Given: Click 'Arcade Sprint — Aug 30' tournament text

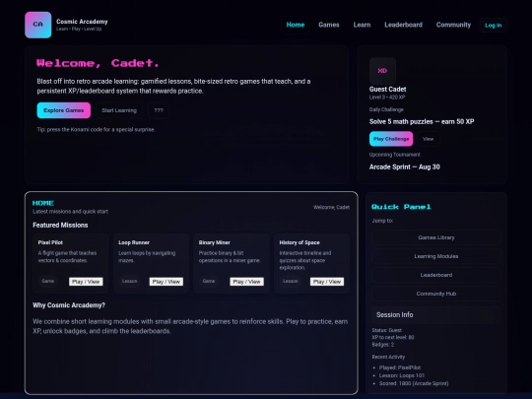Looking at the screenshot, I should point(405,166).
